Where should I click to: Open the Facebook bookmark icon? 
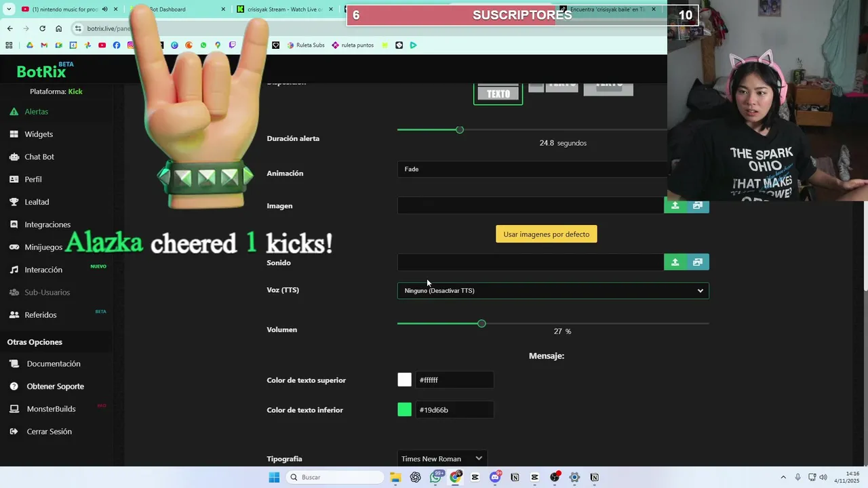click(117, 45)
